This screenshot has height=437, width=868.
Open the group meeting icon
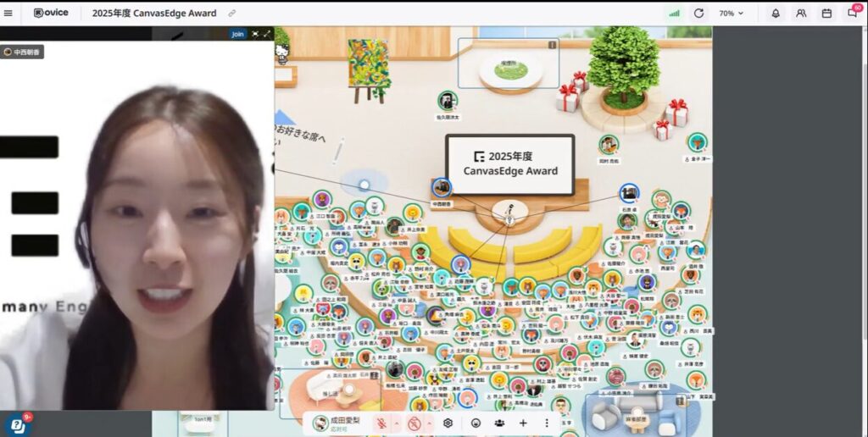click(499, 423)
